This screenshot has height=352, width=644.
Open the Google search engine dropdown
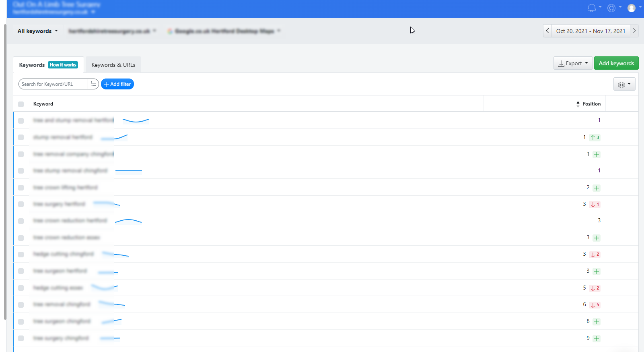coord(224,31)
